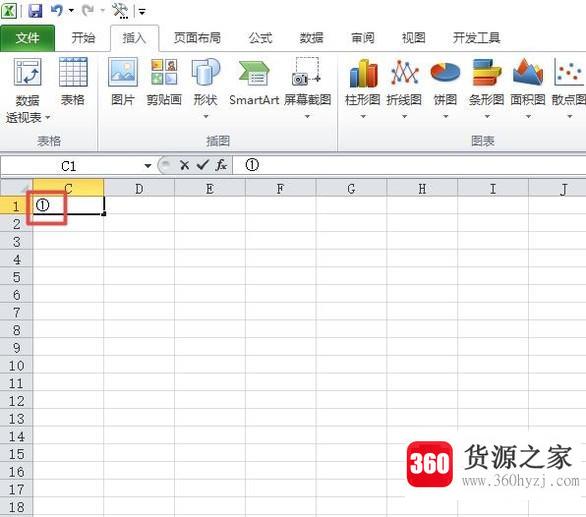The height and width of the screenshot is (517, 586).
Task: Open the Shapes (形状) gallery
Action: [x=206, y=88]
